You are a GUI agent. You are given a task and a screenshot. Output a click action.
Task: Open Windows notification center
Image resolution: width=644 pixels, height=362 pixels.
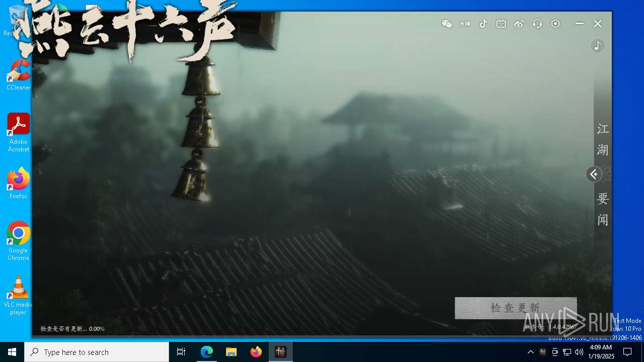point(627,352)
